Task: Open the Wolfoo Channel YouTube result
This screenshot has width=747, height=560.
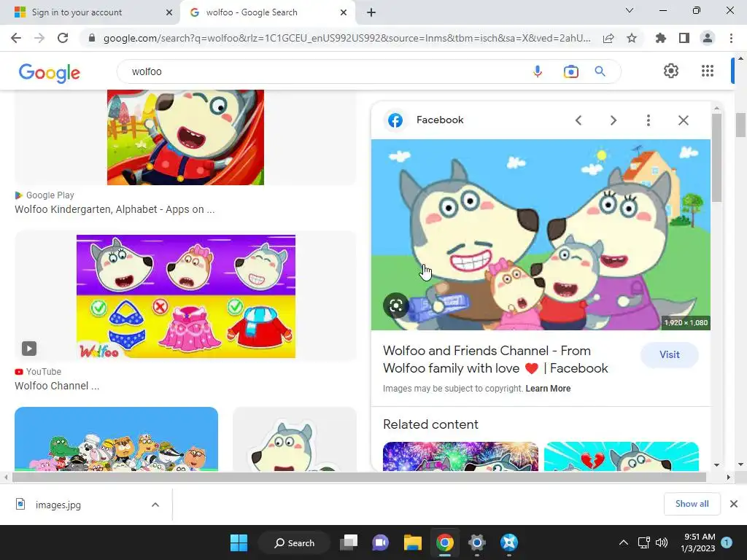Action: click(x=57, y=386)
